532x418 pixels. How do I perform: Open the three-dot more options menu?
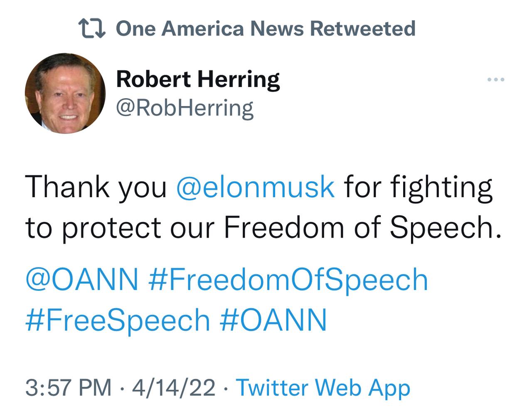coord(496,79)
